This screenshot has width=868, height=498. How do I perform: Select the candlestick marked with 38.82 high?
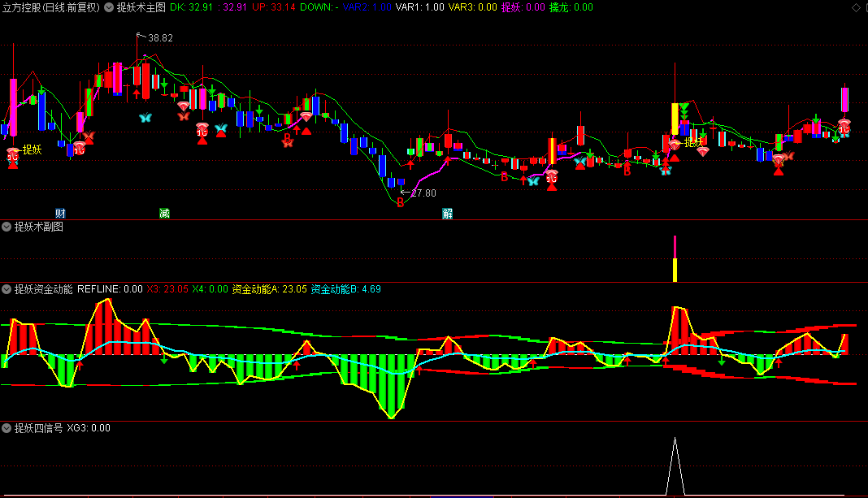pyautogui.click(x=137, y=74)
